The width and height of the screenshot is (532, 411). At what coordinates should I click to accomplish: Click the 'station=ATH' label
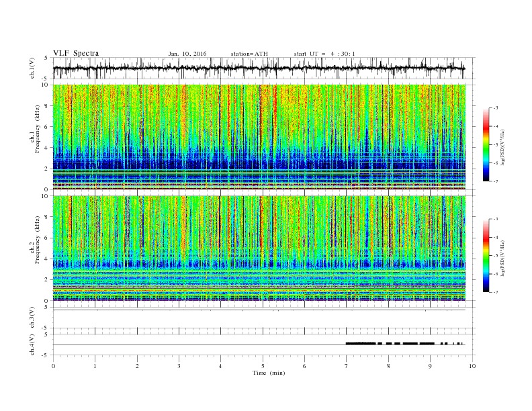pyautogui.click(x=249, y=54)
